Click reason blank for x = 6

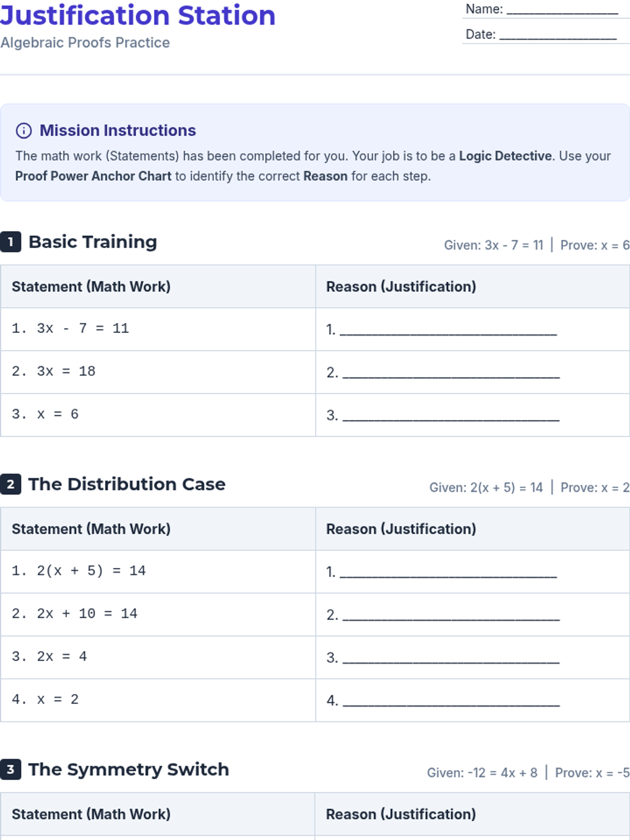pyautogui.click(x=450, y=416)
